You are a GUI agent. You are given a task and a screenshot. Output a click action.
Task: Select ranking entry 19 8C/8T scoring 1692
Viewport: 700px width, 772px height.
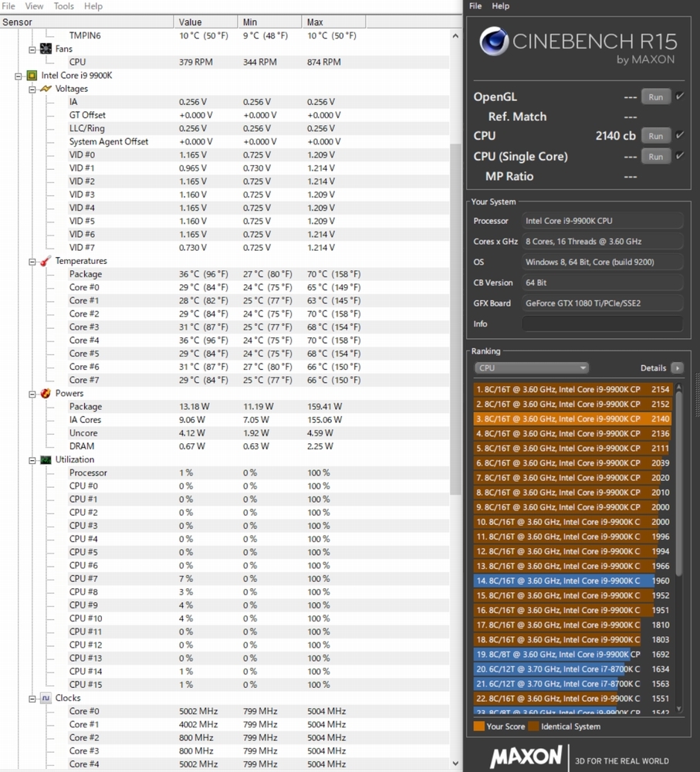coord(573,655)
